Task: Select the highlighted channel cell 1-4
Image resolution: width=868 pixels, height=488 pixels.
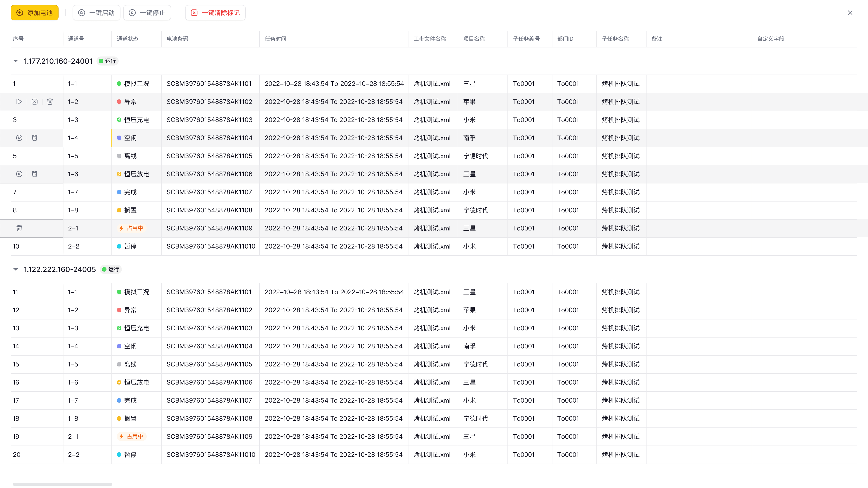Action: [x=87, y=138]
